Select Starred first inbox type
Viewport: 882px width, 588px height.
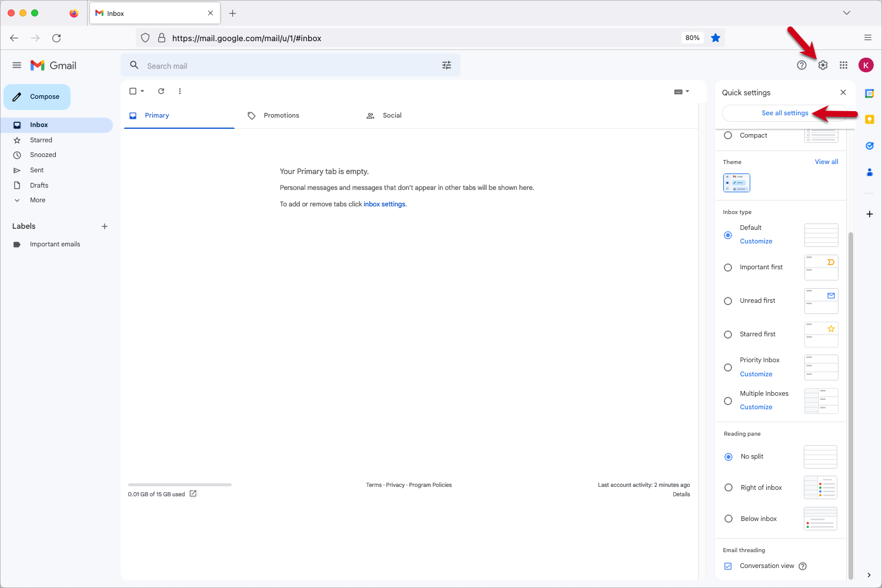pyautogui.click(x=728, y=335)
